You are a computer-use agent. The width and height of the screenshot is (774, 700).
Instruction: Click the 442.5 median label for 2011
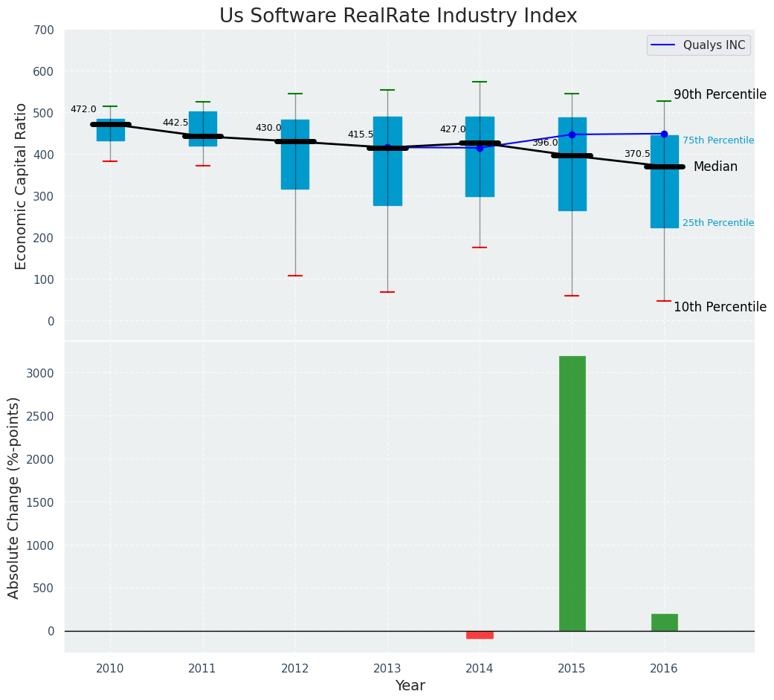(x=175, y=123)
